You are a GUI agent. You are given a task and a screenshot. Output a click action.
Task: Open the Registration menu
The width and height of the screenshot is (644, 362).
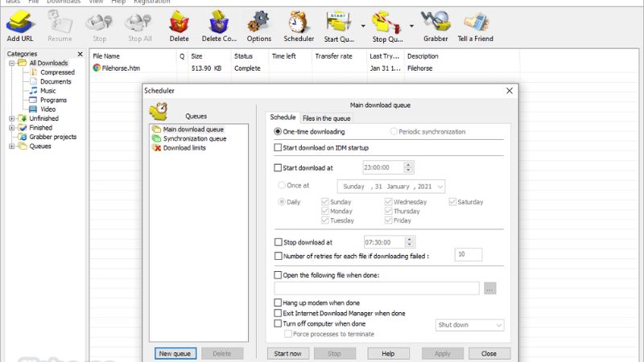pyautogui.click(x=151, y=2)
